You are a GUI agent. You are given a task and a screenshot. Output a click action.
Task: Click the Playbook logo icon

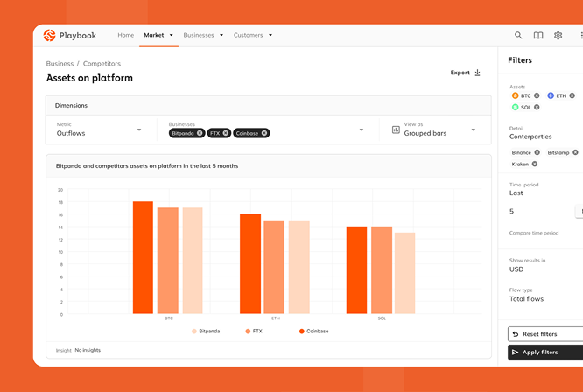tap(49, 35)
